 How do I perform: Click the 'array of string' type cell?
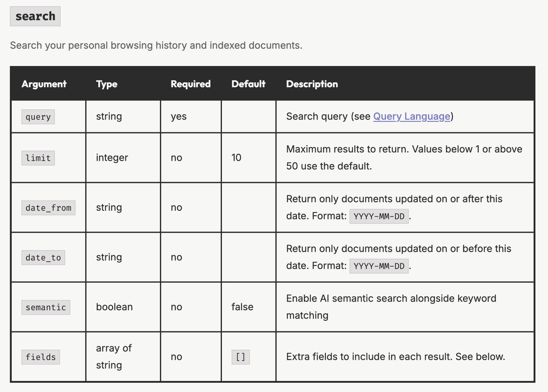tap(114, 356)
